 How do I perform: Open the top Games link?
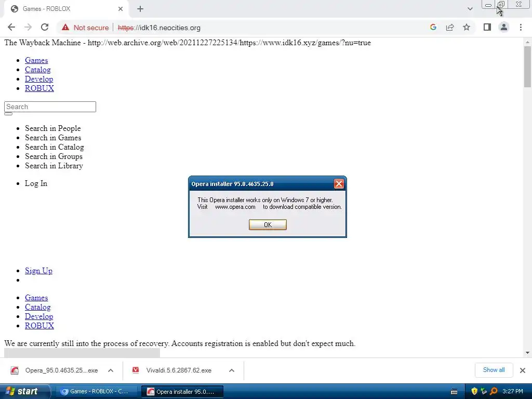pos(36,60)
